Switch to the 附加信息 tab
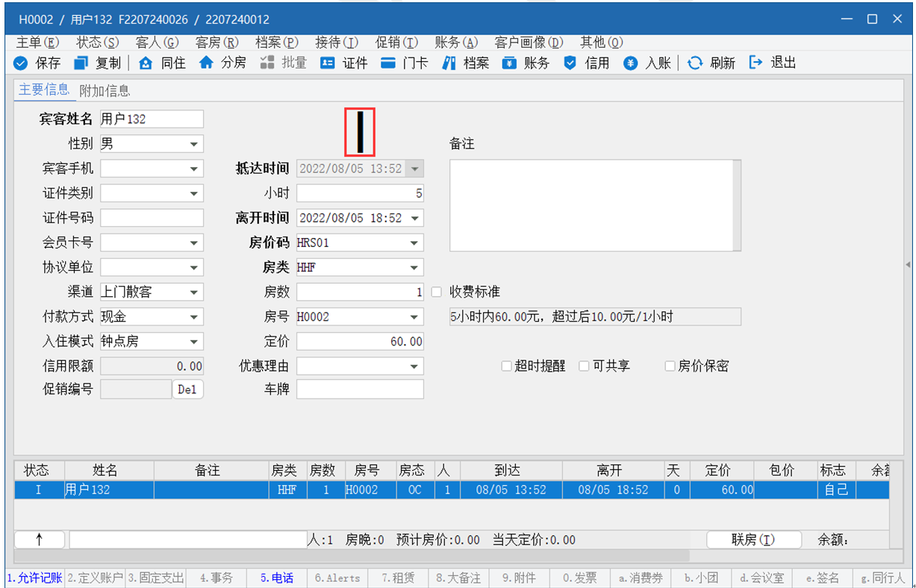This screenshot has width=916, height=588. tap(105, 91)
